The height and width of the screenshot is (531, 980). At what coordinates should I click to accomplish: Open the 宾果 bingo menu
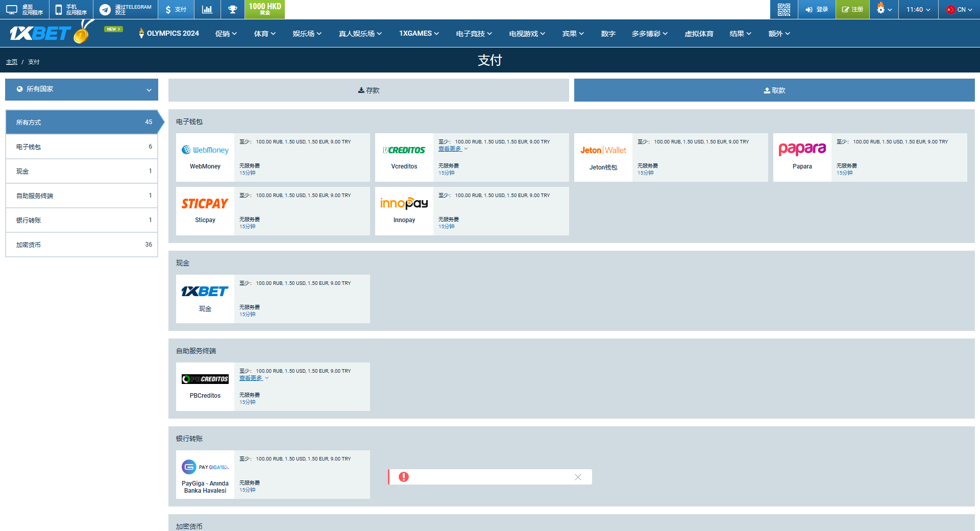[x=573, y=34]
